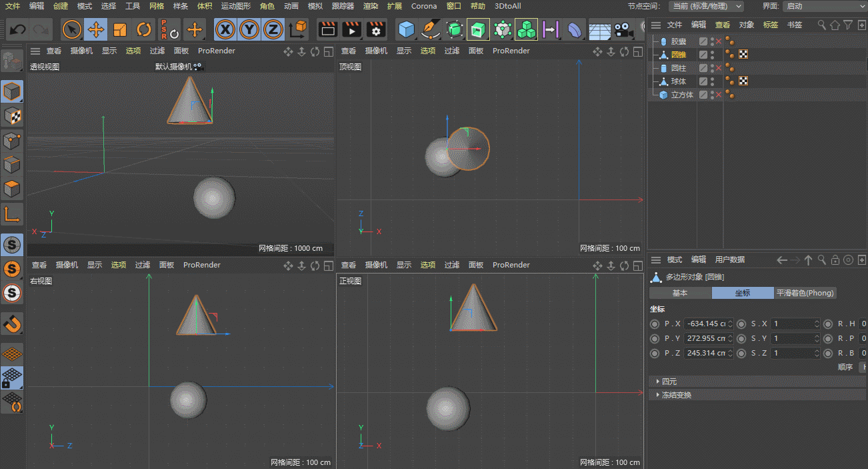868x469 pixels.
Task: Click the camera object icon
Action: tap(623, 29)
